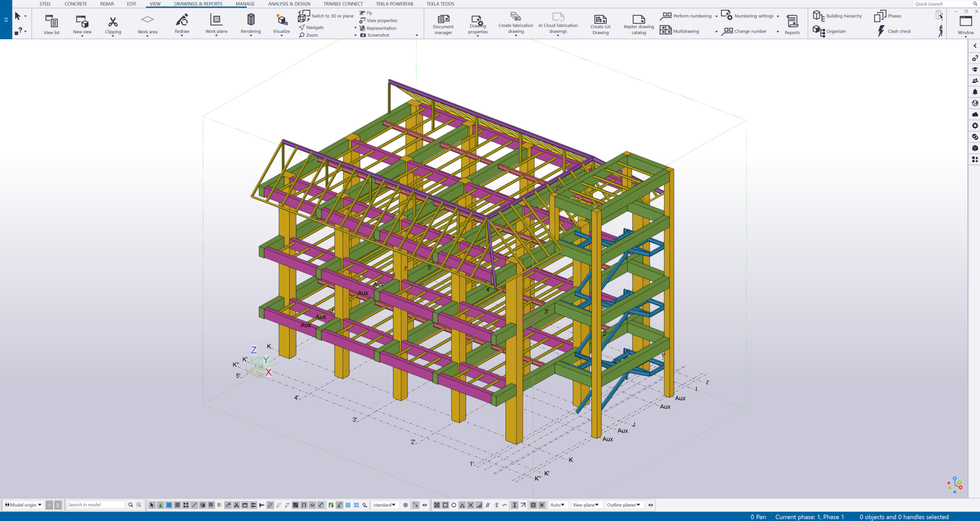Open the Outline planes dropdown
The width and height of the screenshot is (980, 521).
pos(623,505)
